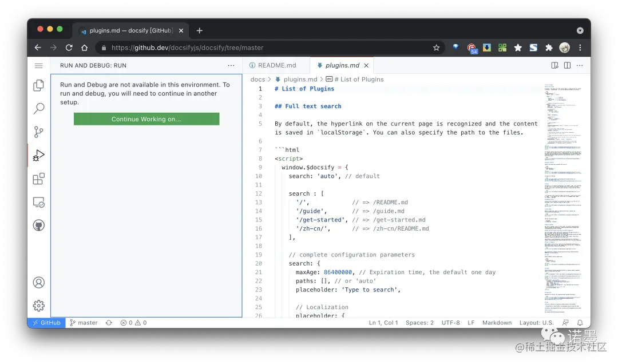This screenshot has width=618, height=364.
Task: Click the '<script>' tag line
Action: point(288,159)
